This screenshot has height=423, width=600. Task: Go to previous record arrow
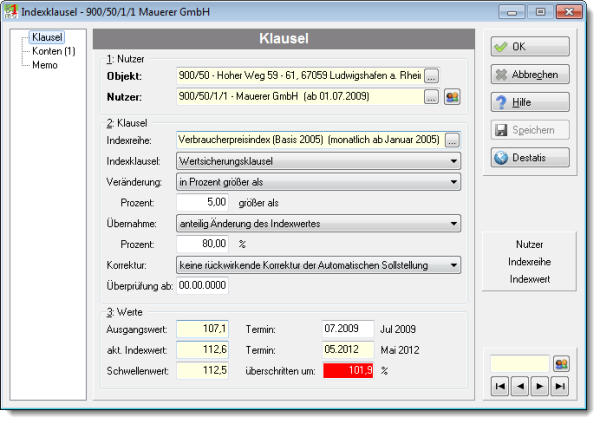pyautogui.click(x=520, y=386)
